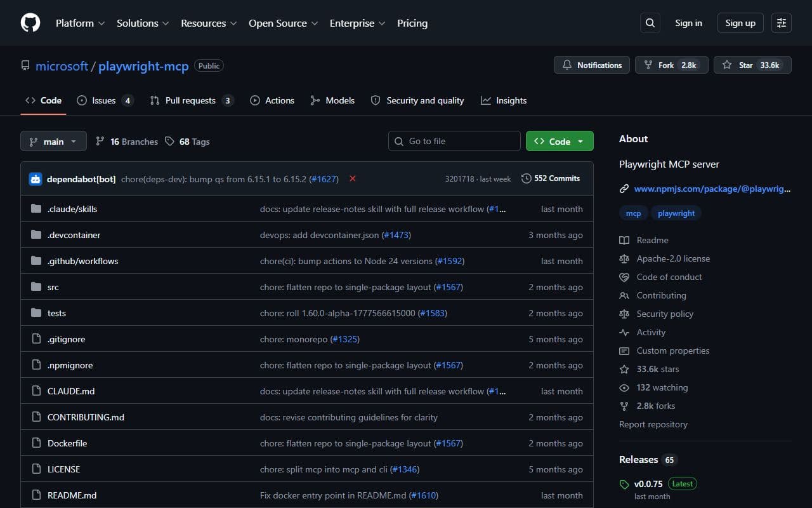Image resolution: width=812 pixels, height=508 pixels.
Task: Open the npmjs.com package link
Action: point(712,189)
